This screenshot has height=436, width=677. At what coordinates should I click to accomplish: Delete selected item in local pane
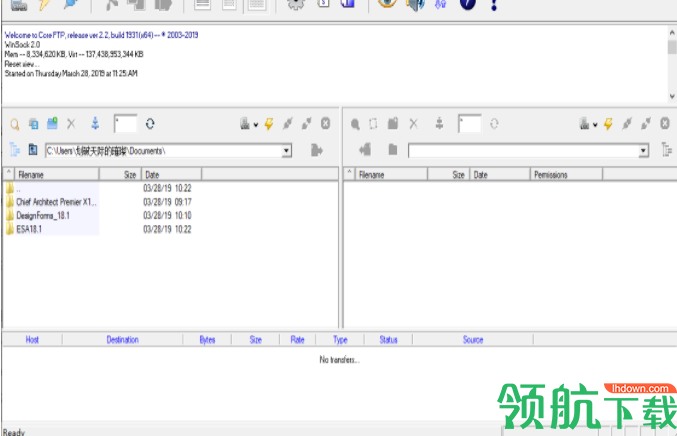click(71, 124)
